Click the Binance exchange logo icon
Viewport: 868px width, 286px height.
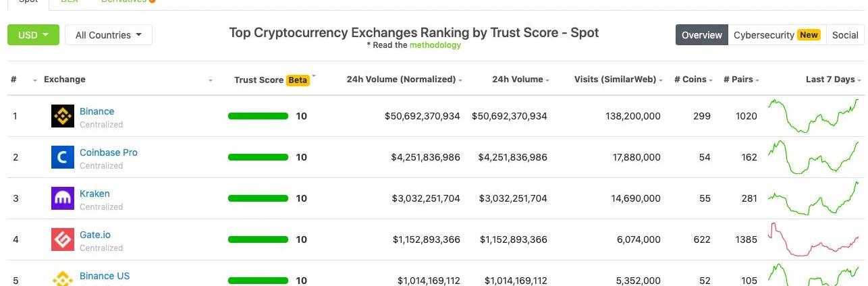[x=63, y=116]
